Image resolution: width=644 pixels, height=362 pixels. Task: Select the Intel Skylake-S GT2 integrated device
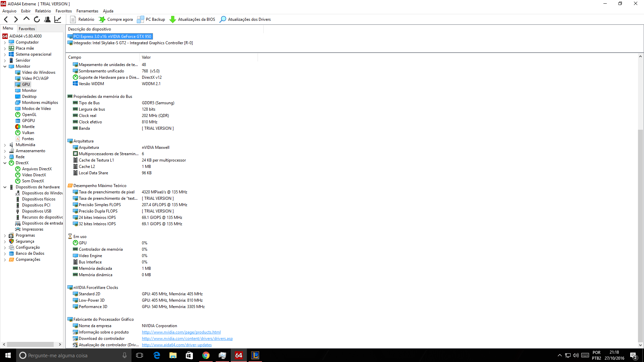click(x=133, y=43)
